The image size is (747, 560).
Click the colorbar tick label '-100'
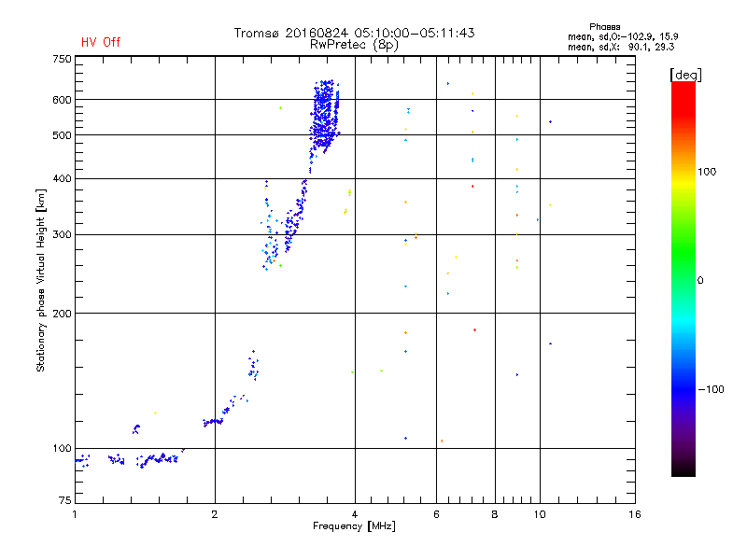click(x=711, y=389)
